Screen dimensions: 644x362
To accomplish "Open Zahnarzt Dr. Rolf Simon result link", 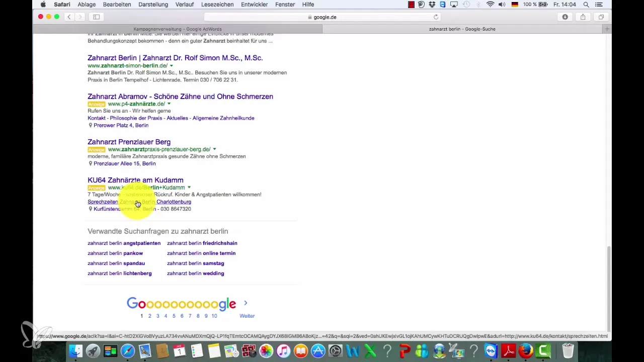I will 175,58.
